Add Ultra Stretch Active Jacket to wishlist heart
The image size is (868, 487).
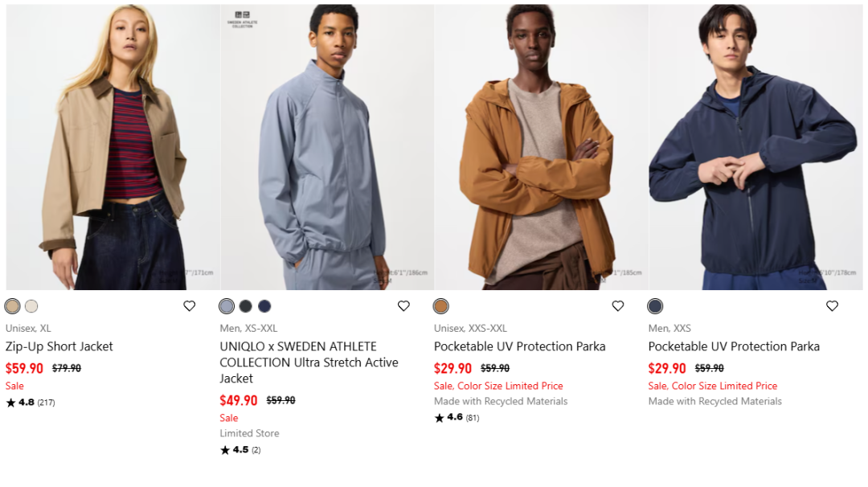[x=404, y=306]
